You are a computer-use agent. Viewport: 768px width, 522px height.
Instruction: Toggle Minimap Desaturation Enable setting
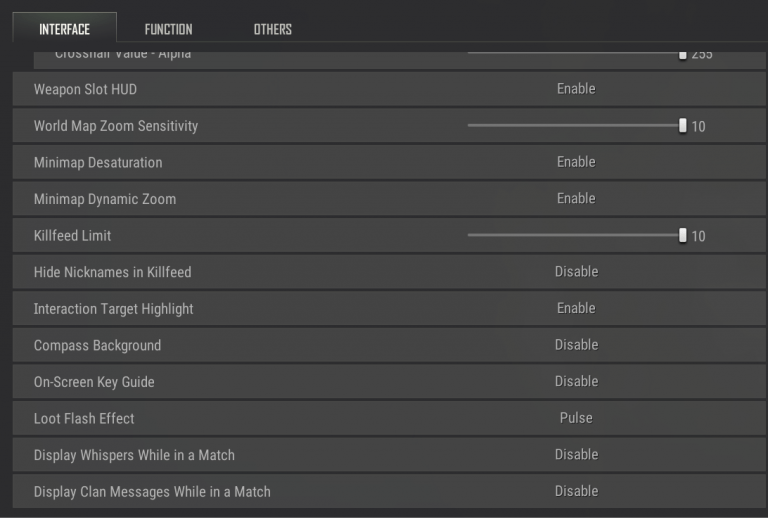pos(576,162)
